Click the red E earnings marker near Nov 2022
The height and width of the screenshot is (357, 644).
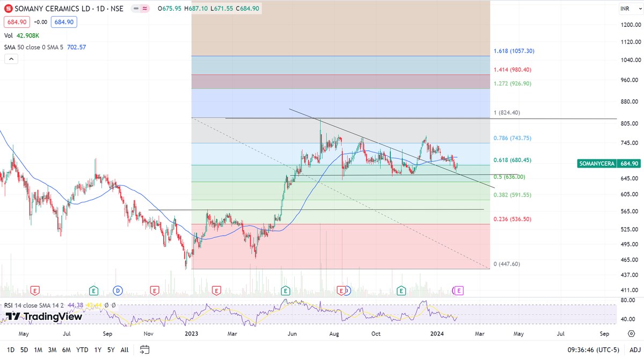(155, 291)
